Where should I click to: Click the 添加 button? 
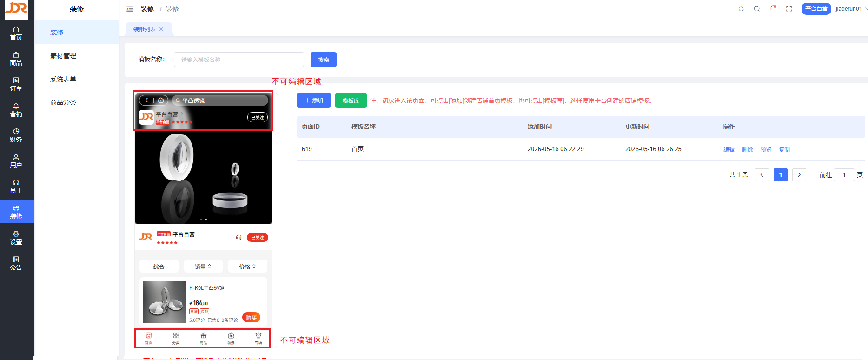pos(314,100)
